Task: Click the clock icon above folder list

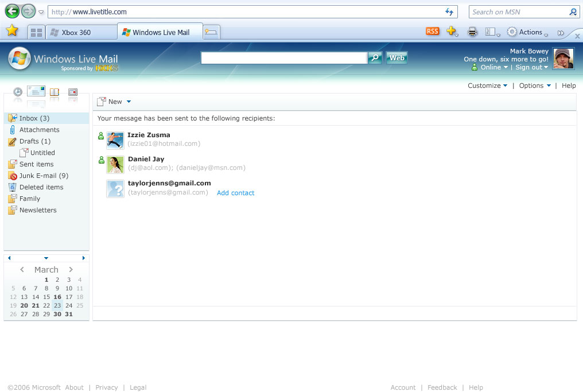Action: coord(18,92)
